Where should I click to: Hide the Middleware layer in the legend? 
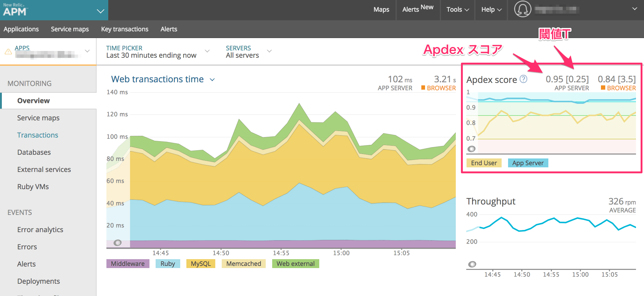(128, 263)
